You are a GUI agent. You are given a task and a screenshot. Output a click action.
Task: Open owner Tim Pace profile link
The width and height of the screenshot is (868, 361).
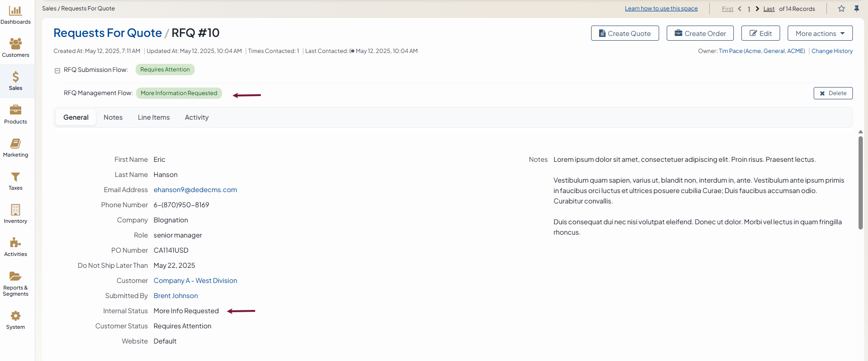tap(730, 51)
